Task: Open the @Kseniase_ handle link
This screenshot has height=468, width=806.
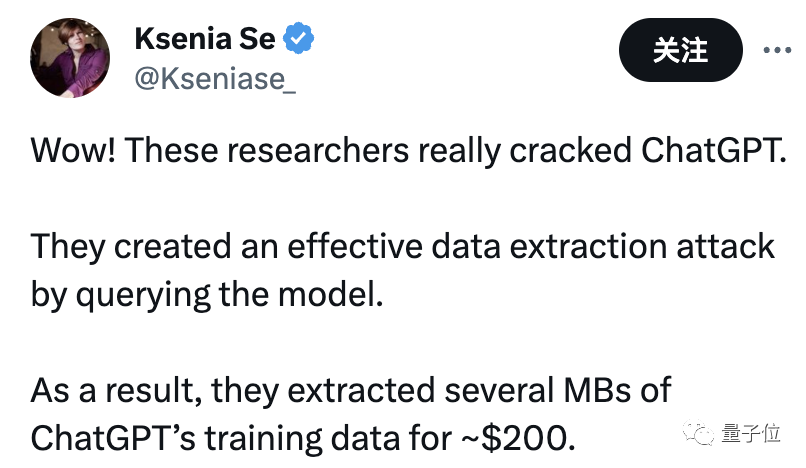Action: (x=215, y=79)
